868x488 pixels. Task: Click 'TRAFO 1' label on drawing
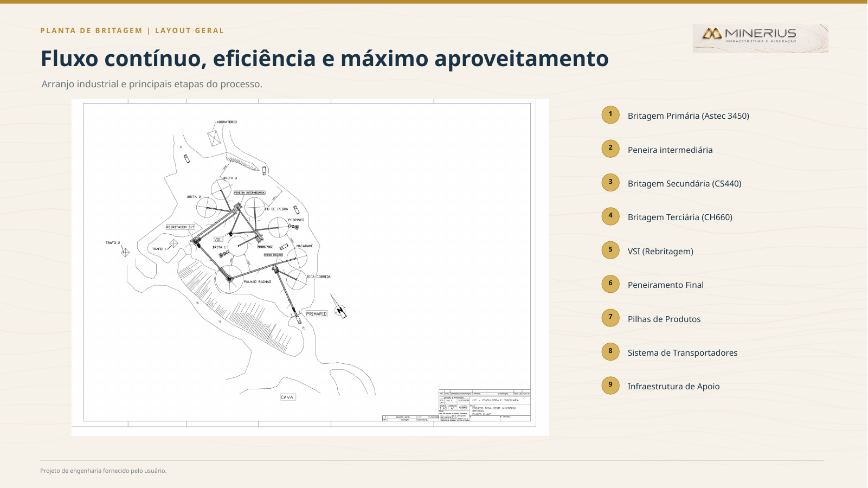(x=159, y=249)
